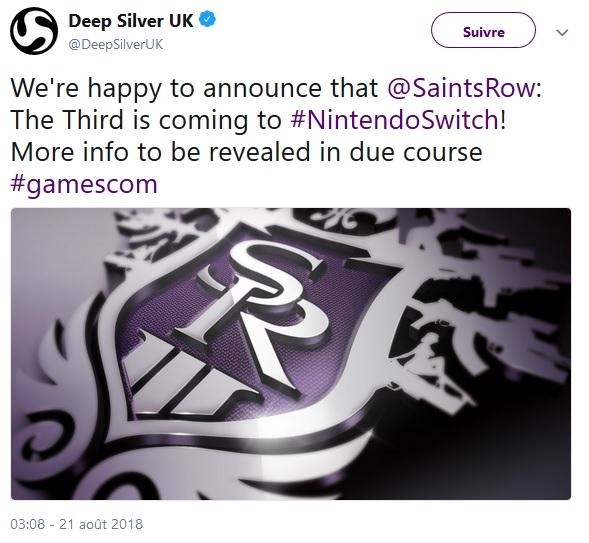The height and width of the screenshot is (543, 589).
Task: Open the Deep Silver UK display name
Action: pyautogui.click(x=131, y=20)
